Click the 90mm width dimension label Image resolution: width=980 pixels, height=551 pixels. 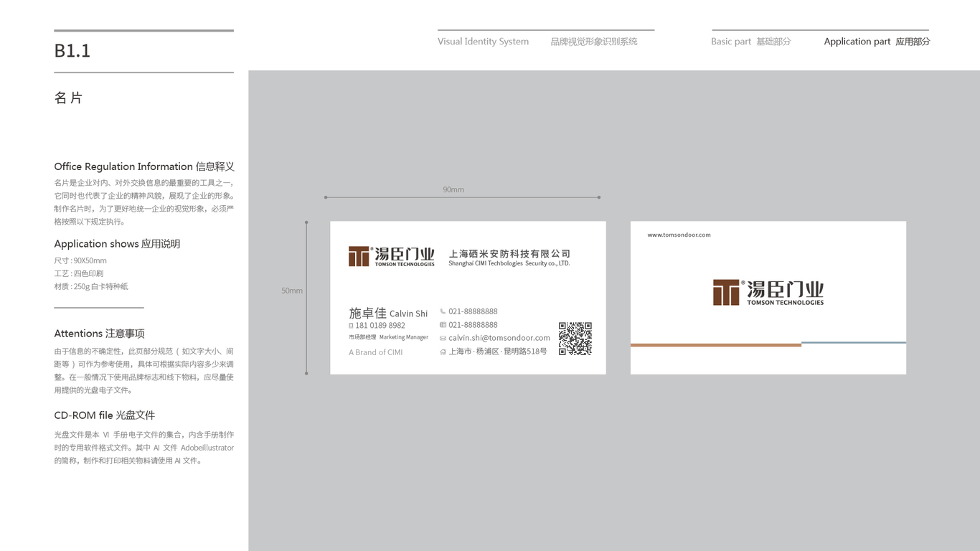[453, 189]
